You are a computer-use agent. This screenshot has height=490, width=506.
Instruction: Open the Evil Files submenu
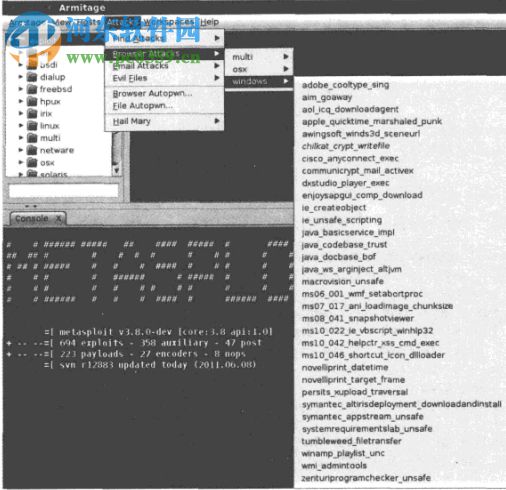pos(164,78)
